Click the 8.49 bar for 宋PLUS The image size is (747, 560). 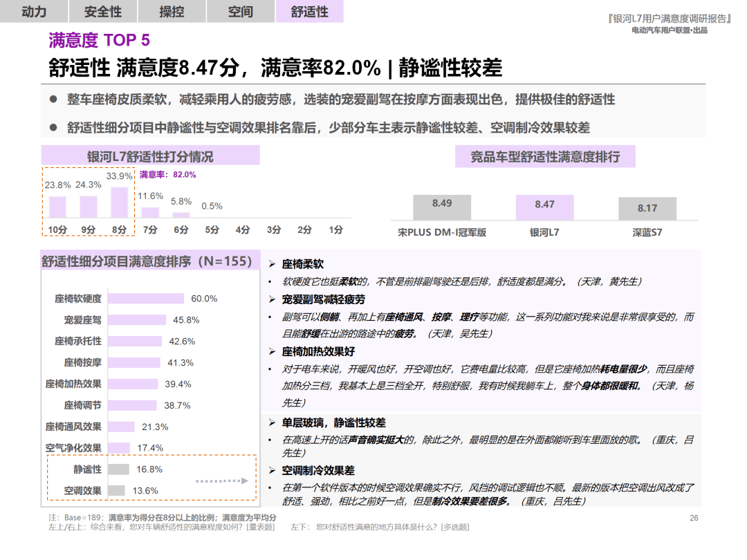click(442, 207)
